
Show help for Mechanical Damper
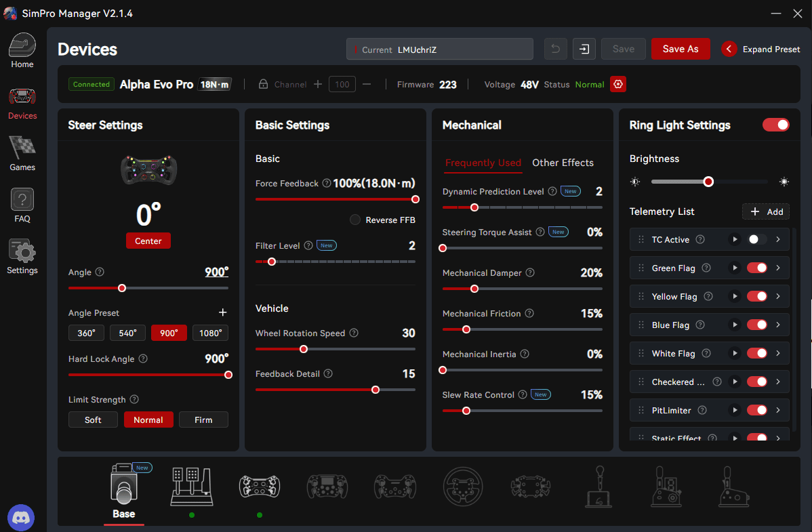pos(530,272)
